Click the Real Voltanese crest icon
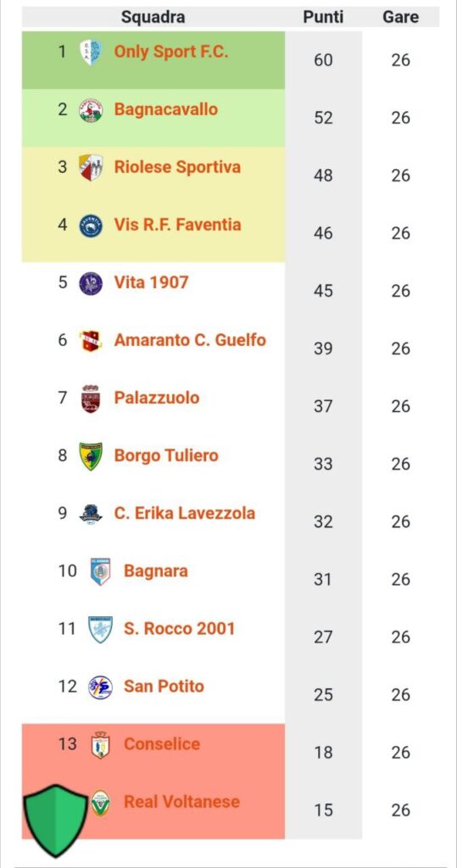Screen dimensions: 457x868 tap(100, 804)
